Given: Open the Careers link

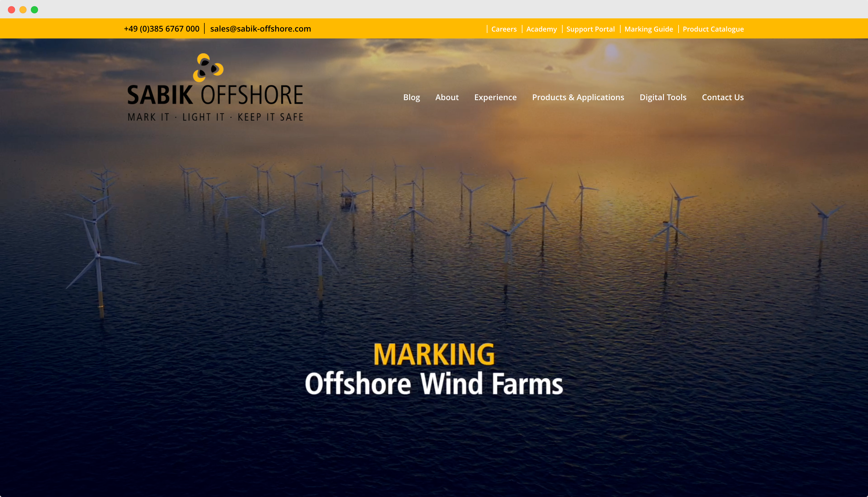Looking at the screenshot, I should pyautogui.click(x=504, y=29).
